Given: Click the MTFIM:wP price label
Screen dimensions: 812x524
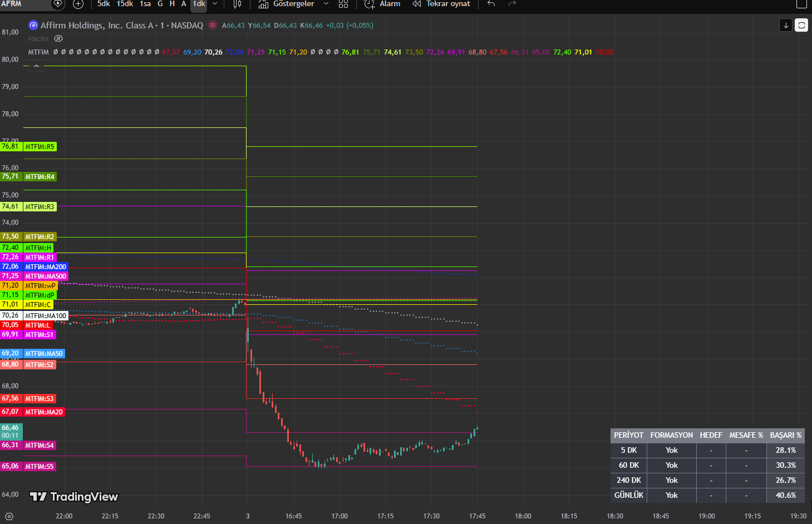Looking at the screenshot, I should [x=40, y=286].
